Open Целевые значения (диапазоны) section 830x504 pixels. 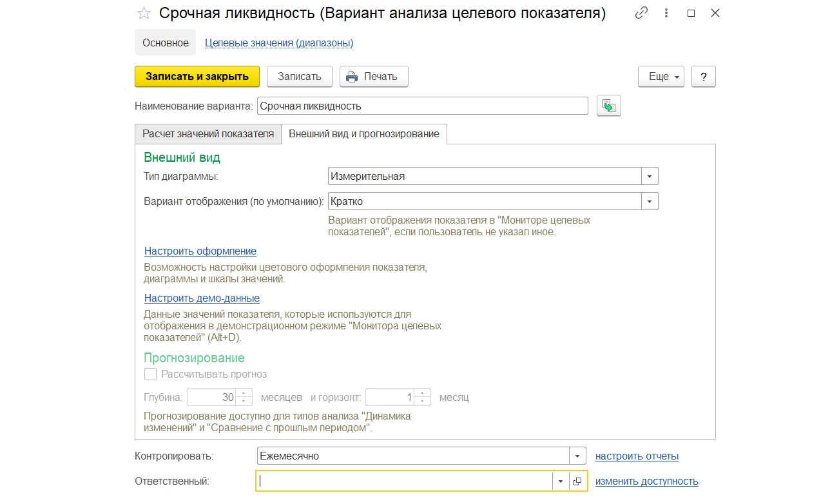[x=279, y=43]
